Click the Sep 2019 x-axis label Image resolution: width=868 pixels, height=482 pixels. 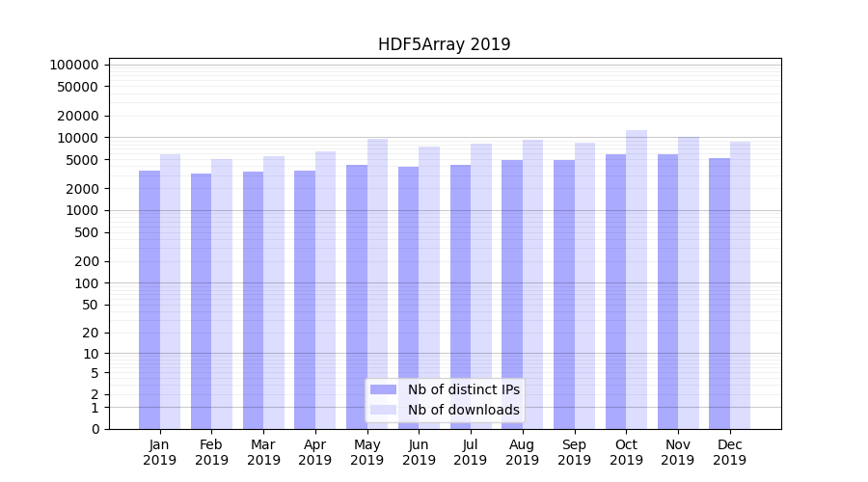(574, 452)
